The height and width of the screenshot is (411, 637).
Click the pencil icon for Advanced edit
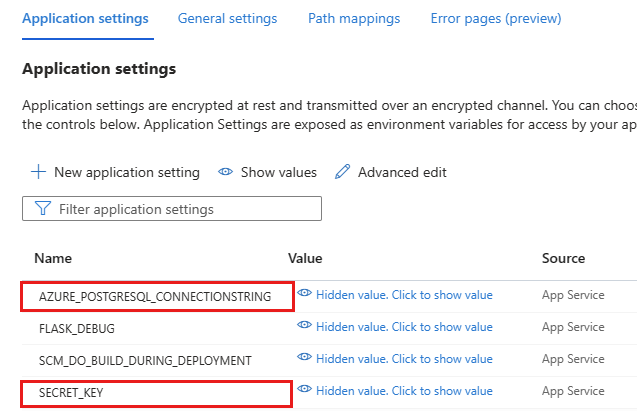pyautogui.click(x=343, y=172)
